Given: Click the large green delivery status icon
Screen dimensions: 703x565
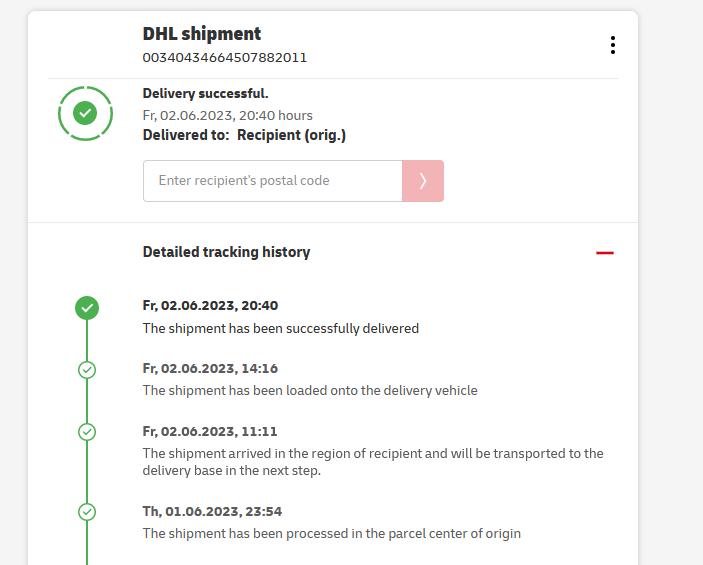Looking at the screenshot, I should coord(86,113).
